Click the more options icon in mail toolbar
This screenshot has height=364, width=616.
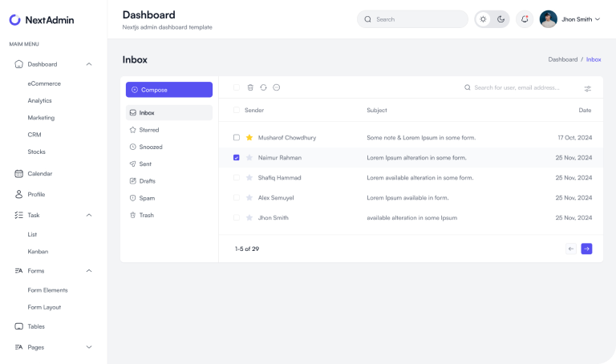pos(277,87)
